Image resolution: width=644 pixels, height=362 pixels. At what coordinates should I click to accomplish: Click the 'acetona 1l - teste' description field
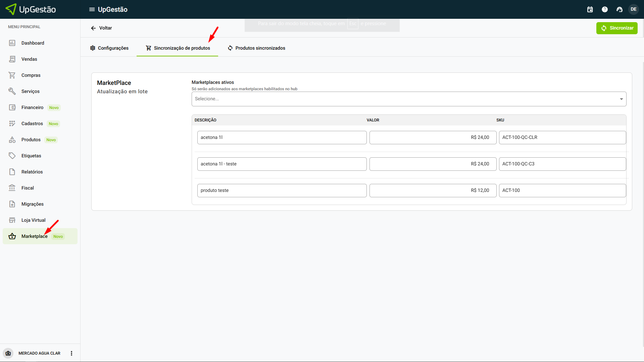pos(282,164)
